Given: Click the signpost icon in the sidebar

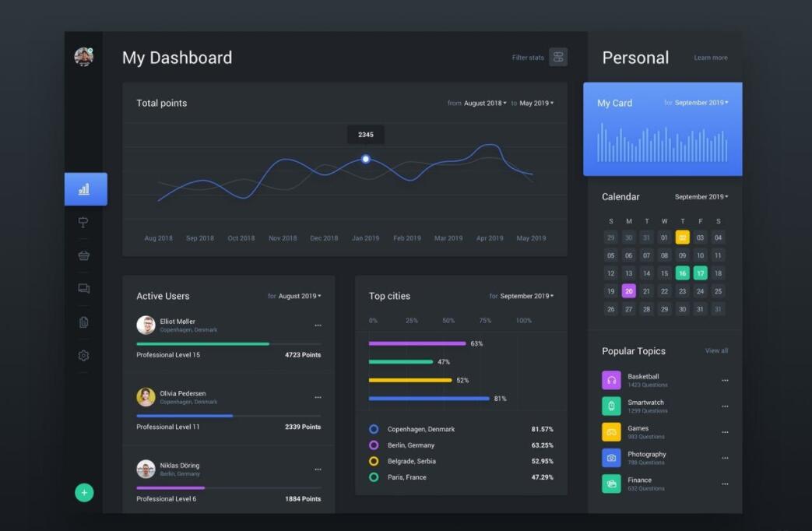Looking at the screenshot, I should point(83,223).
